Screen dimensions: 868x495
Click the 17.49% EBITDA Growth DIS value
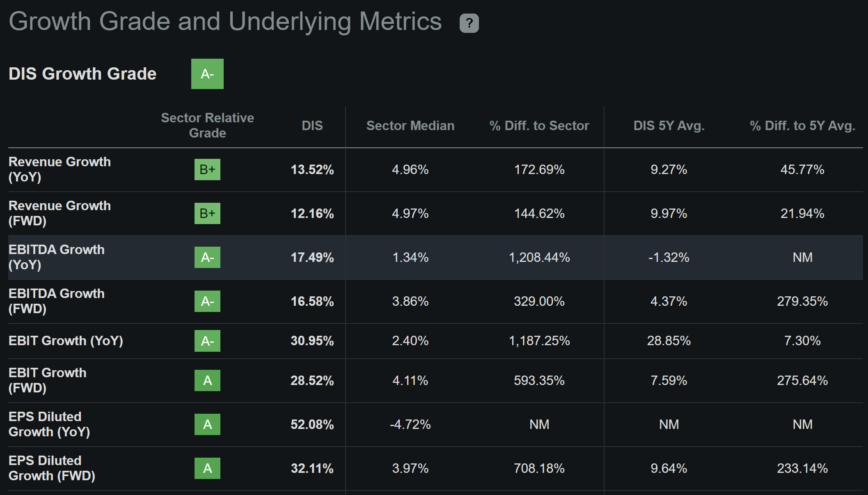tap(312, 257)
